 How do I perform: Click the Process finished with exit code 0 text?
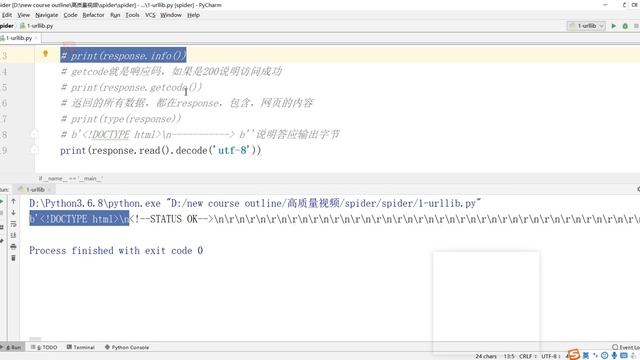(x=116, y=251)
